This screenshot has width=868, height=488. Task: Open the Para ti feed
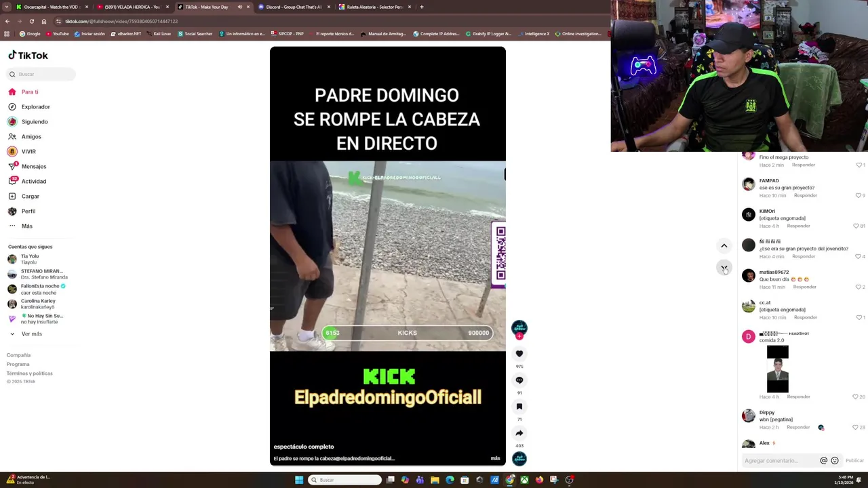pyautogui.click(x=23, y=91)
